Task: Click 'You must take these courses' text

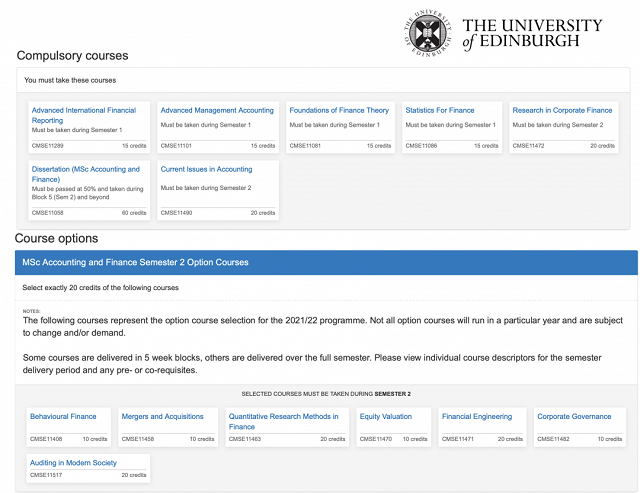Action: pyautogui.click(x=70, y=80)
